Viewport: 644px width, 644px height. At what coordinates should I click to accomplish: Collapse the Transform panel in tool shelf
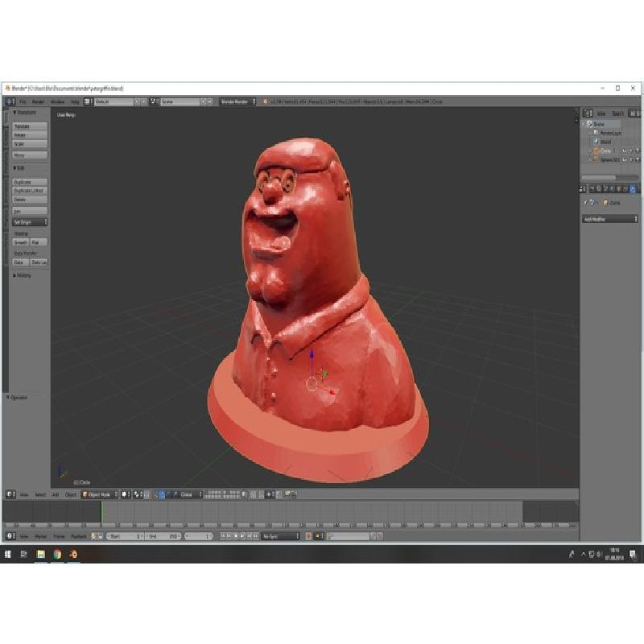[x=25, y=112]
